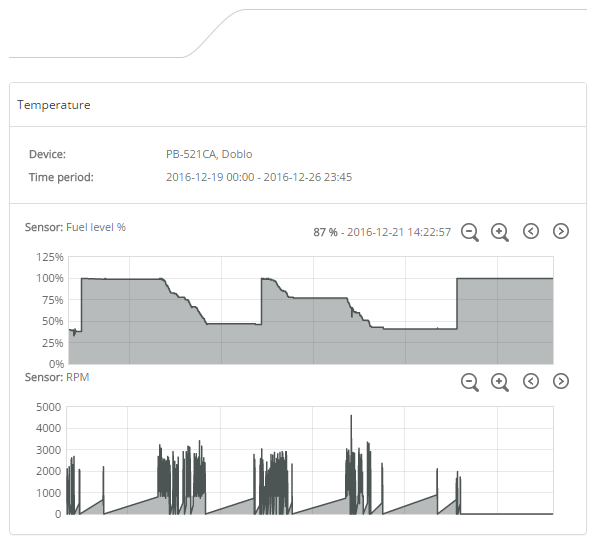Click the 50% fuel axis label
594x542 pixels.
pos(53,321)
